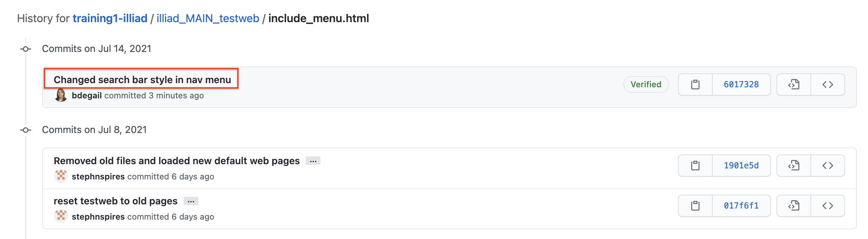Browse repository at commit 6017328
The height and width of the screenshot is (239, 868).
click(828, 85)
